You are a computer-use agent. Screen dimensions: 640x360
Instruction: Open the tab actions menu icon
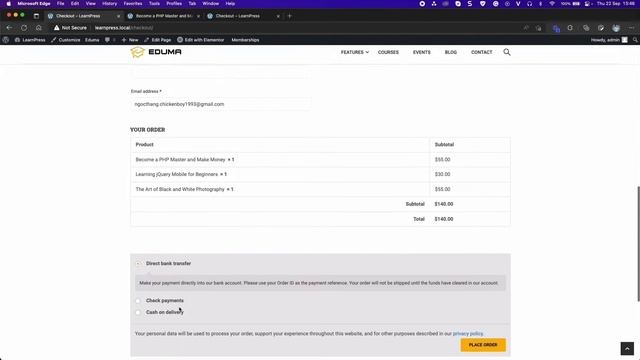pos(36,16)
